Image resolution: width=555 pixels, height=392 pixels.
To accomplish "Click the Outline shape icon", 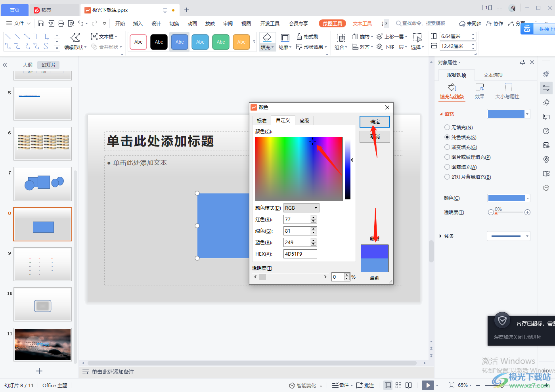I will click(x=285, y=38).
